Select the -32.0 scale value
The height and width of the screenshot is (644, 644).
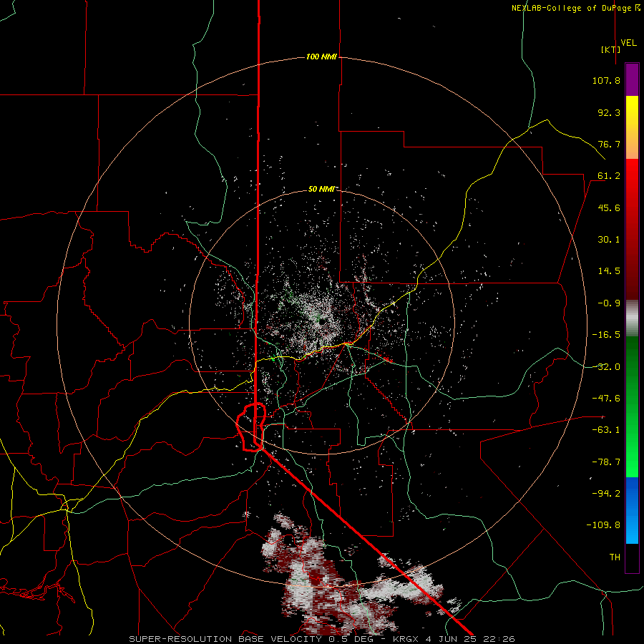tap(606, 367)
